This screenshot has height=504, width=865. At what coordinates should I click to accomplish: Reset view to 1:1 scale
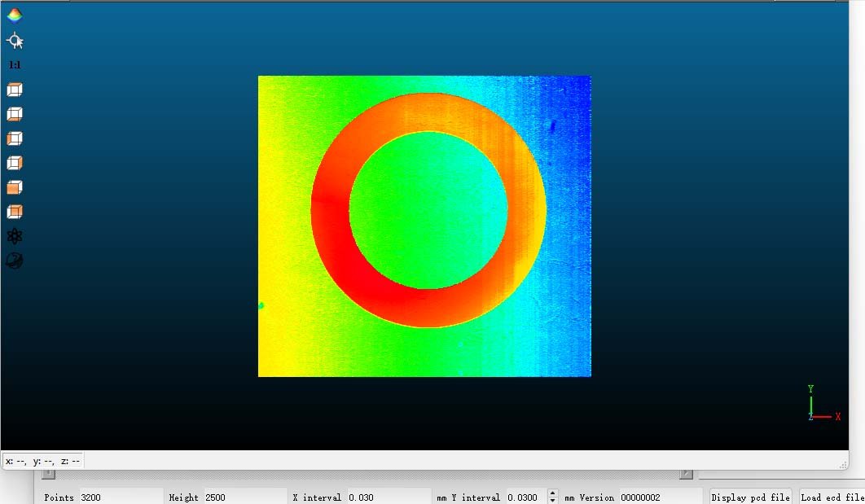(15, 65)
